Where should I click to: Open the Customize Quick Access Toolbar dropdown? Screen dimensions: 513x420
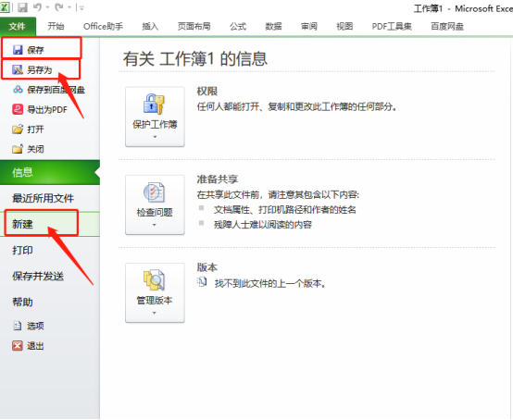tap(81, 7)
